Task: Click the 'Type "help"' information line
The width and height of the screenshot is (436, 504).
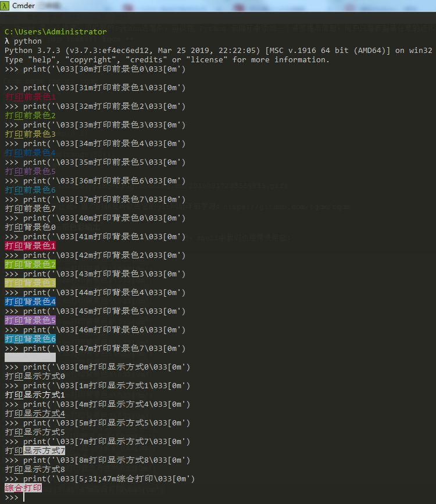Action: 167,60
